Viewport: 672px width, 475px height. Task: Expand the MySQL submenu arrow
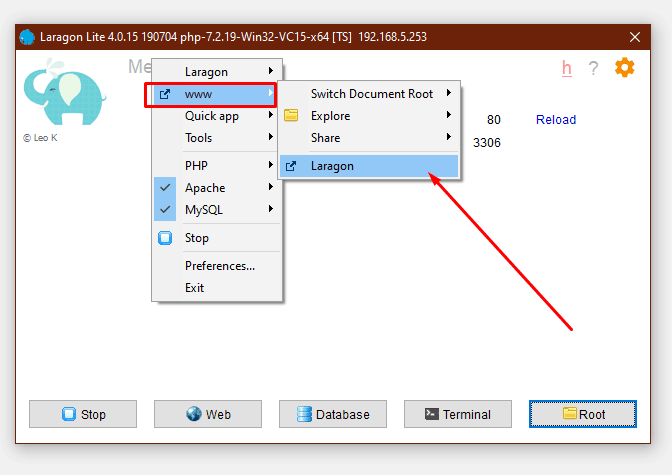[x=271, y=208]
